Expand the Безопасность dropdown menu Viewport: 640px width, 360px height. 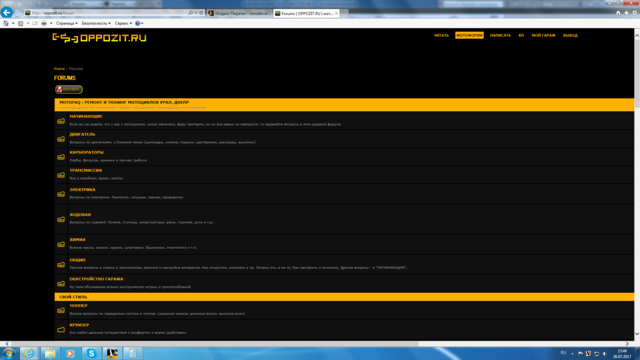click(x=96, y=23)
